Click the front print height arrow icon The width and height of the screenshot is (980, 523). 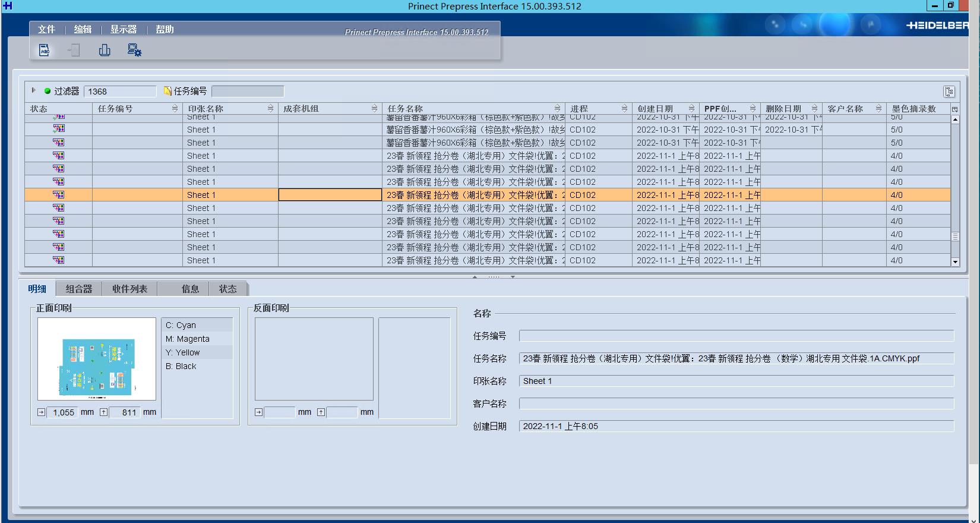click(104, 412)
